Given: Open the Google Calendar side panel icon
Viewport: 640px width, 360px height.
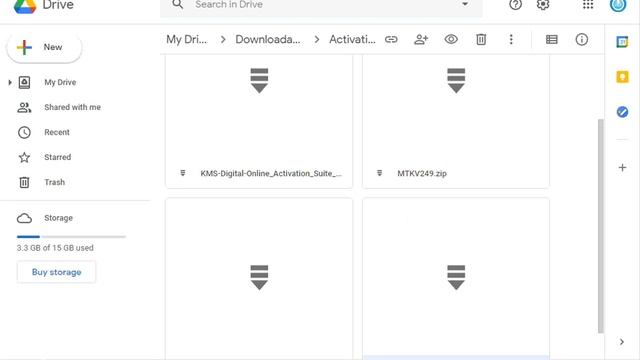Looking at the screenshot, I should (622, 42).
